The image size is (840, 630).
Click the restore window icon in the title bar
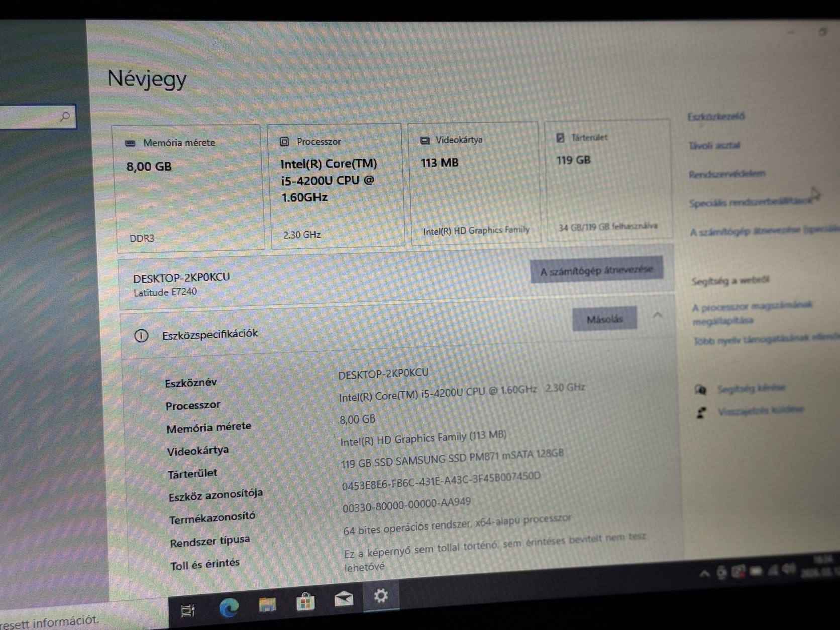[x=822, y=32]
